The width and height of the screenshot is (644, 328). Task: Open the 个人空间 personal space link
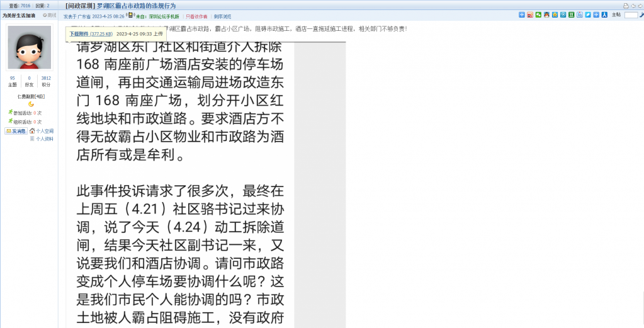tap(44, 131)
